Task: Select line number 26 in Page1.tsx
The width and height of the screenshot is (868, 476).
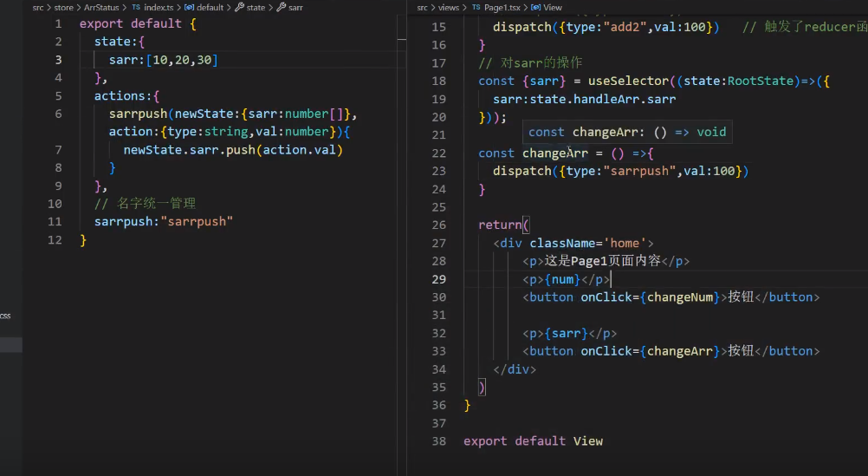Action: 439,225
